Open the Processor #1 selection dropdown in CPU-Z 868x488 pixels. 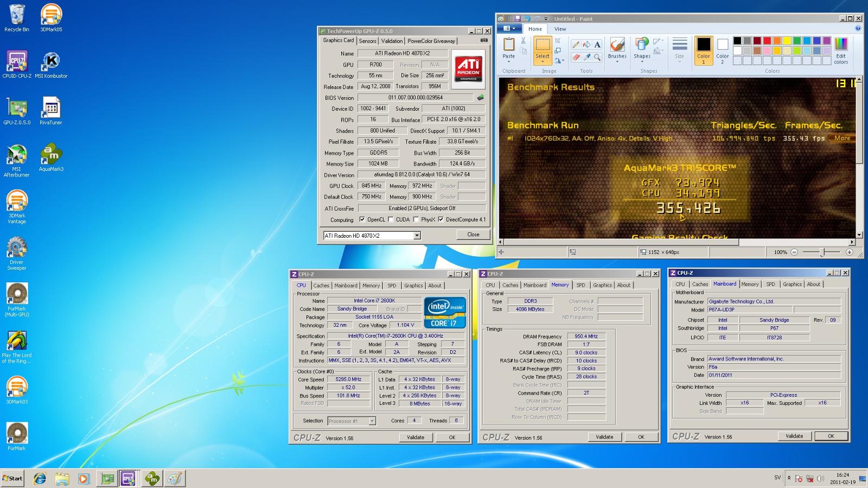[372, 421]
